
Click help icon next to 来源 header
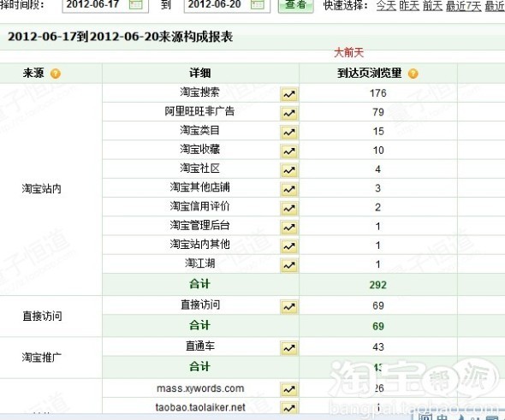pyautogui.click(x=56, y=74)
